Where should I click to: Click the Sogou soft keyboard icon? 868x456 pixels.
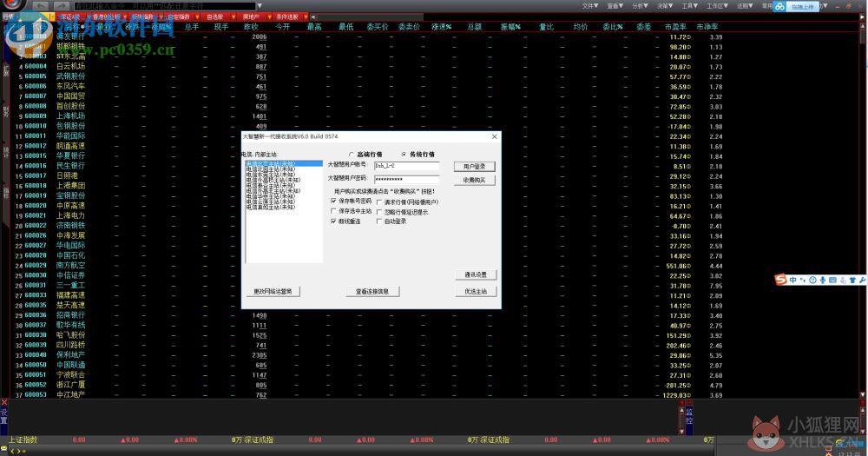point(832,281)
